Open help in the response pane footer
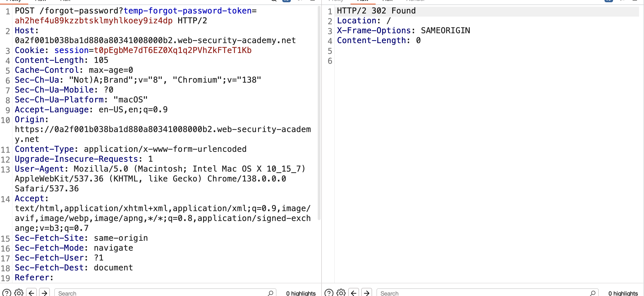The height and width of the screenshot is (296, 644). click(x=329, y=293)
